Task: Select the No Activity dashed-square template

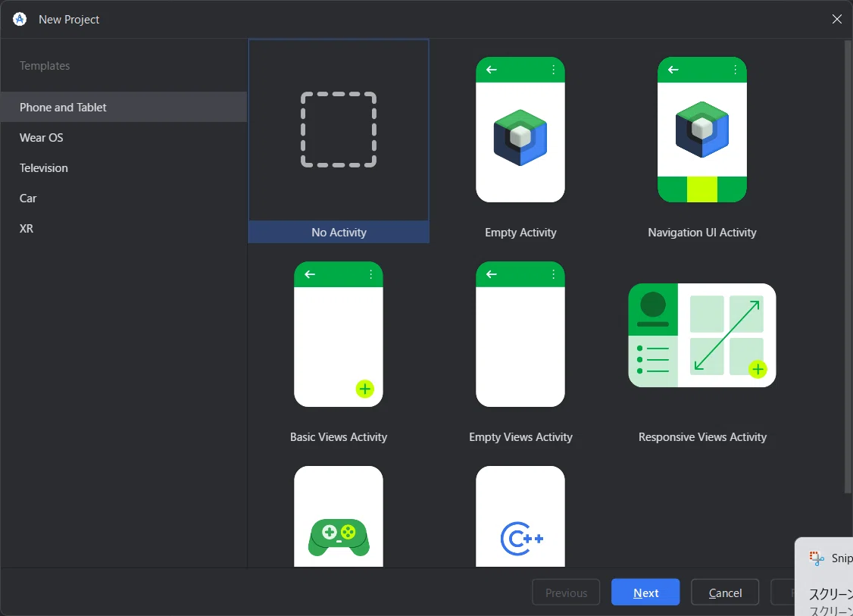Action: click(339, 130)
